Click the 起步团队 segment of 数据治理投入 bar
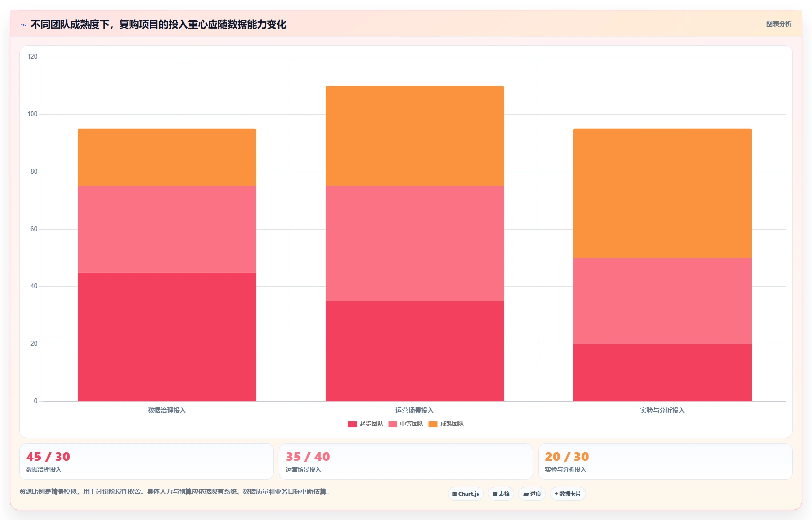The height and width of the screenshot is (520, 812). point(167,337)
